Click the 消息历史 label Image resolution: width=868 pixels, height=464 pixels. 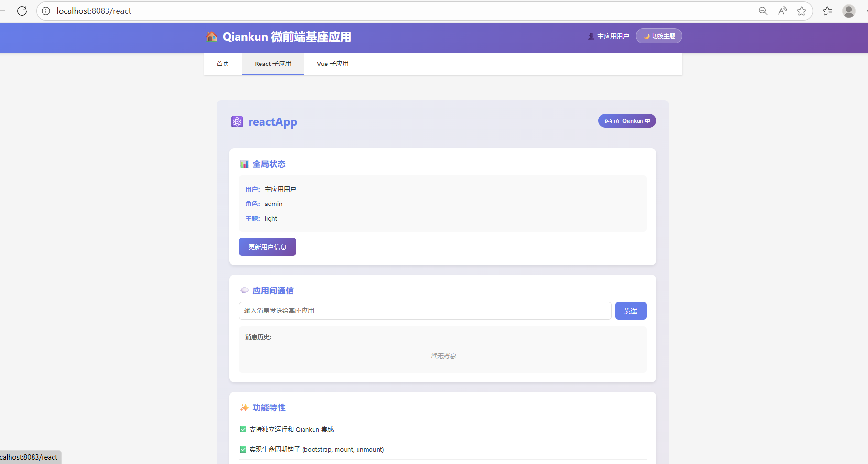(x=258, y=337)
